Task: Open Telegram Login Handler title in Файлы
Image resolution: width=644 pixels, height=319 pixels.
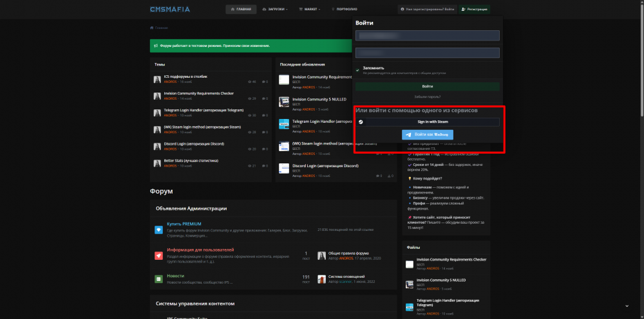Action: tap(448, 302)
